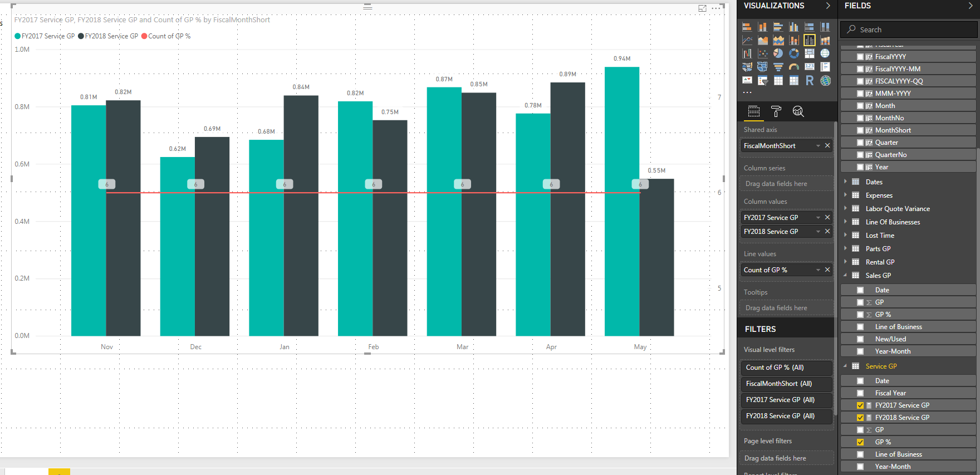This screenshot has height=475, width=980.
Task: Select the Ribbon chart visualization
Action: point(825,40)
